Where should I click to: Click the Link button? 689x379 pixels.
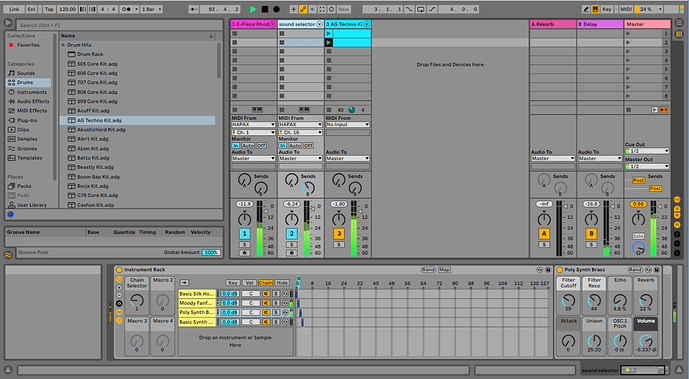tap(14, 9)
